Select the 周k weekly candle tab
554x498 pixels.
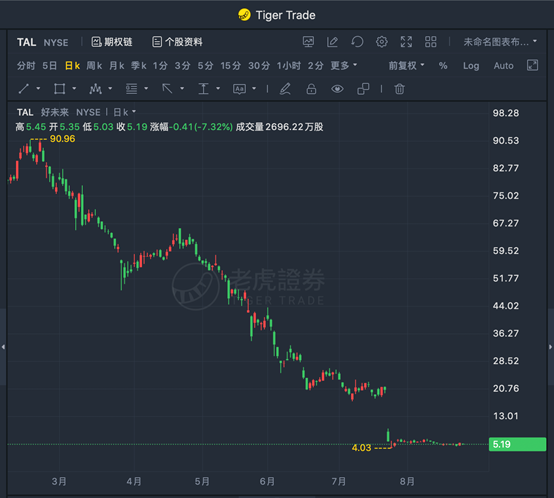click(94, 66)
